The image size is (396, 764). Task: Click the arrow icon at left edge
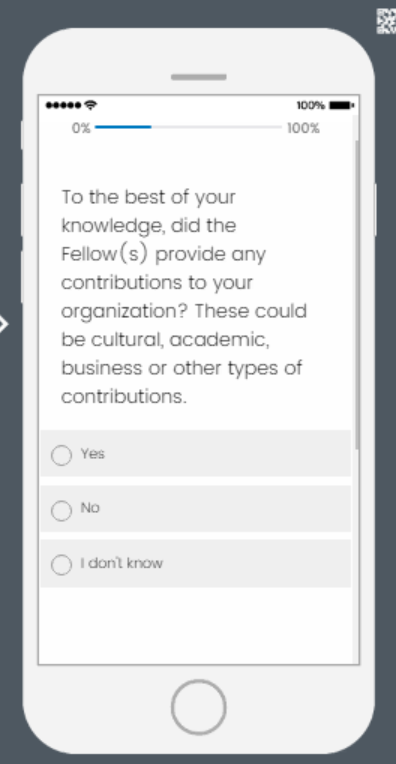pyautogui.click(x=3, y=324)
